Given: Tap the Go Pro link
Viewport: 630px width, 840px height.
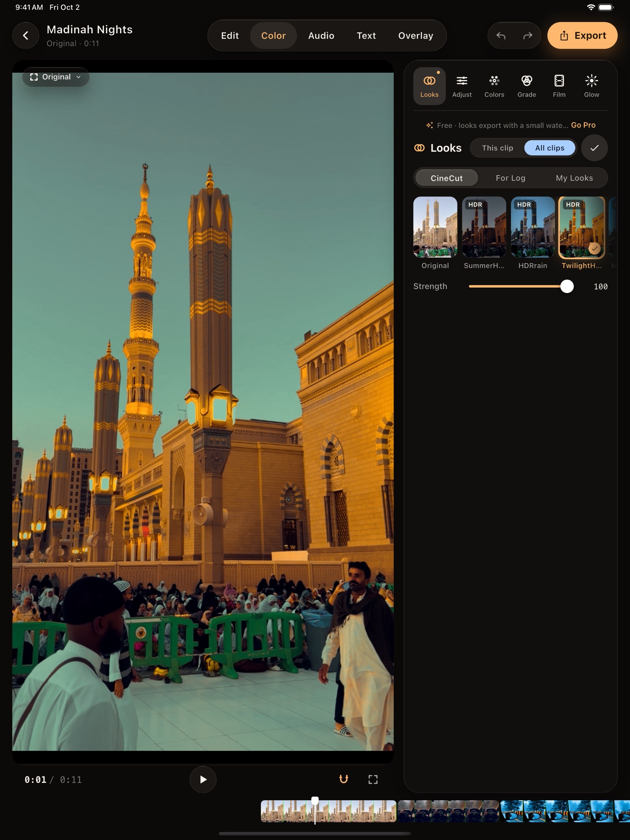Looking at the screenshot, I should (x=583, y=125).
